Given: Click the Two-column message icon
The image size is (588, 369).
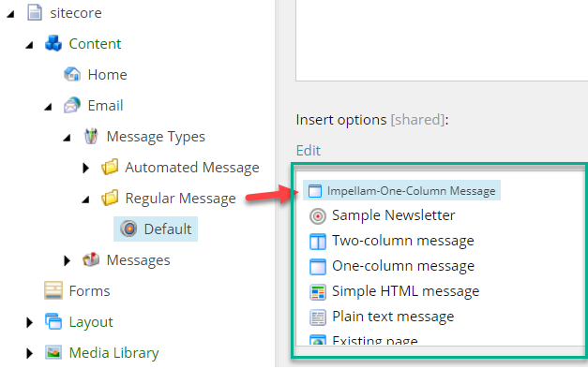Looking at the screenshot, I should point(318,242).
